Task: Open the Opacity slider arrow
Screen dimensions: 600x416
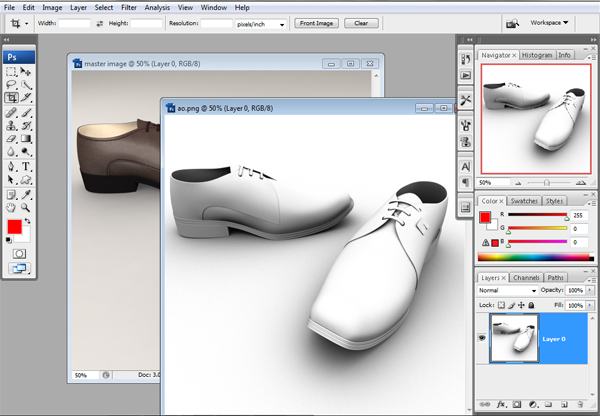Action: pos(590,290)
